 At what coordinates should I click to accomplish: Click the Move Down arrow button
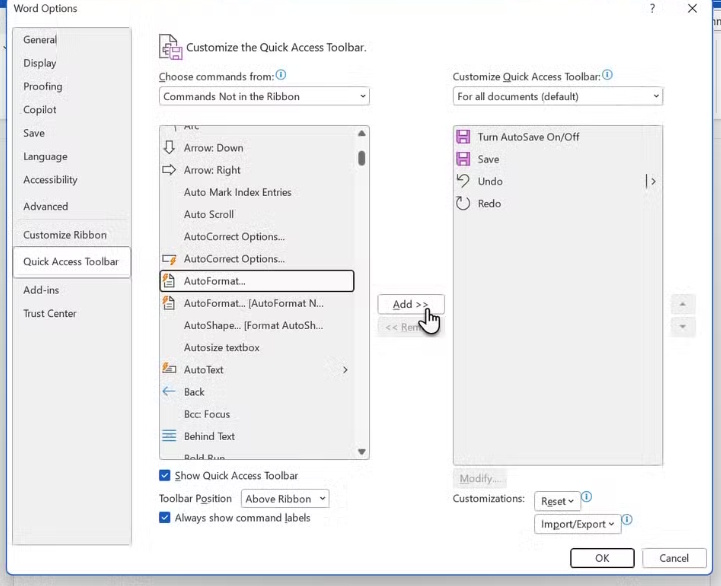pos(683,327)
